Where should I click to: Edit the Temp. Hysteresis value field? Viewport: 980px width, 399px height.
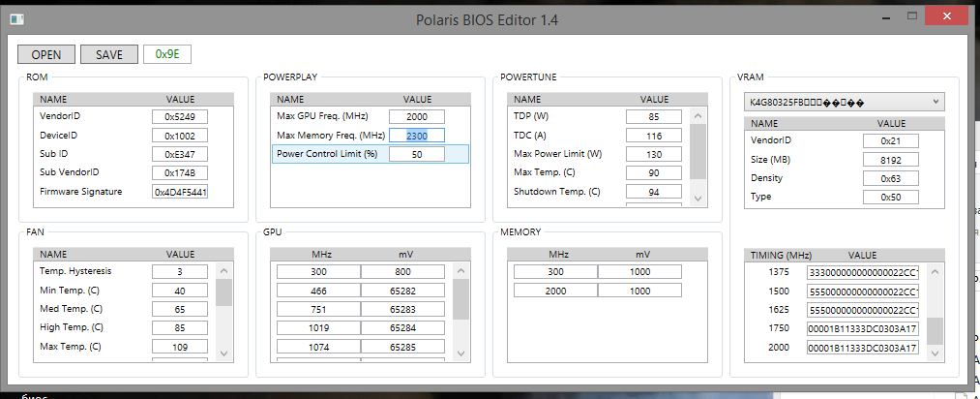click(180, 272)
